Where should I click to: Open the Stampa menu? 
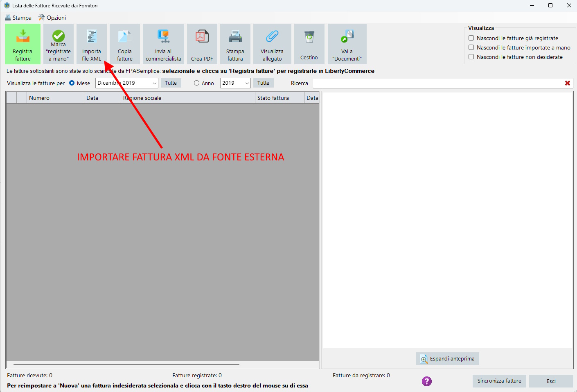pyautogui.click(x=18, y=18)
